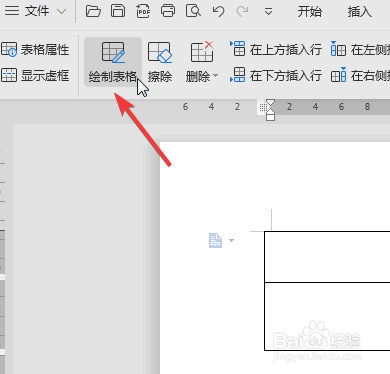The height and width of the screenshot is (374, 390).
Task: Export to PDF icon
Action: click(143, 11)
